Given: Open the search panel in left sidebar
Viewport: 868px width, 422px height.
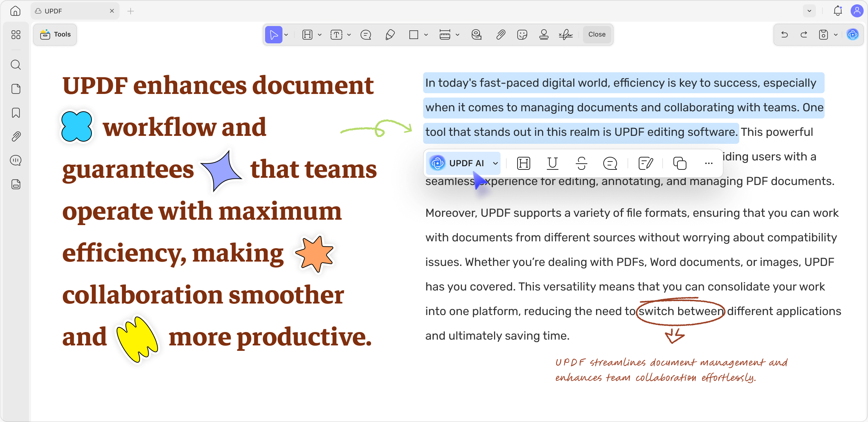Looking at the screenshot, I should (x=16, y=65).
